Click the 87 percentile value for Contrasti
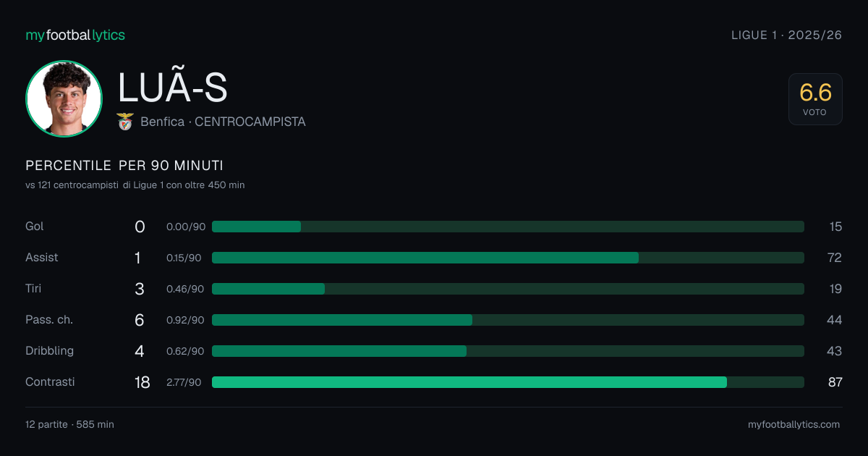 point(835,381)
